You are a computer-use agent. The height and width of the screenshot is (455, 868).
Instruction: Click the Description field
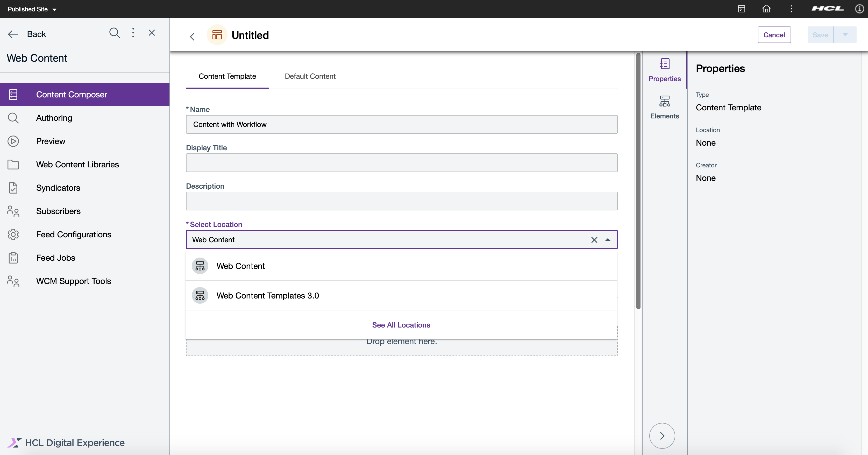coord(402,201)
